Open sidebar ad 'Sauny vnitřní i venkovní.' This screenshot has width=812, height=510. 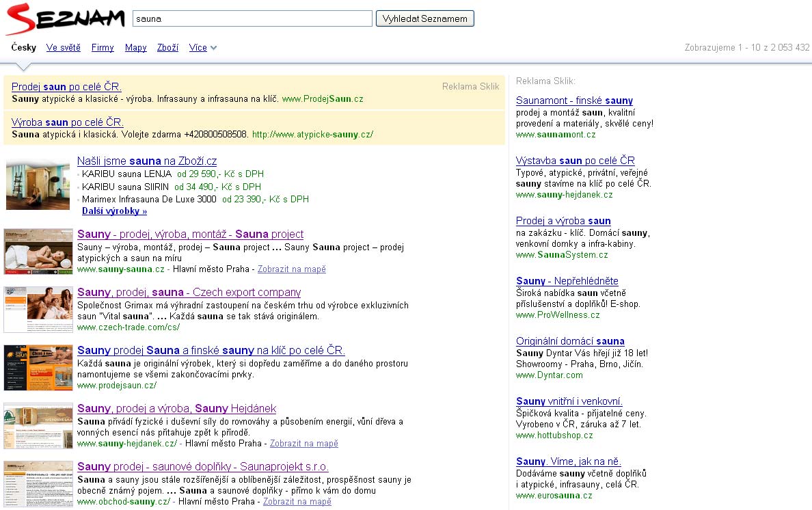[x=569, y=401]
